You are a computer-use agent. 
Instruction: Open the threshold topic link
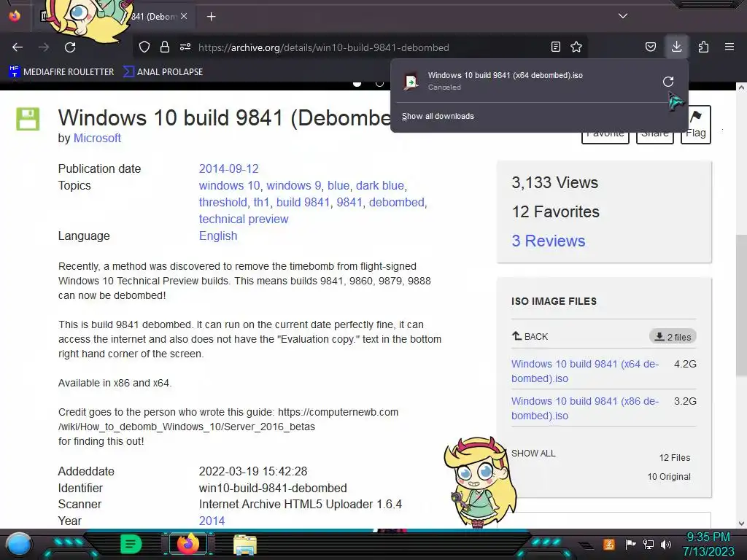point(223,202)
